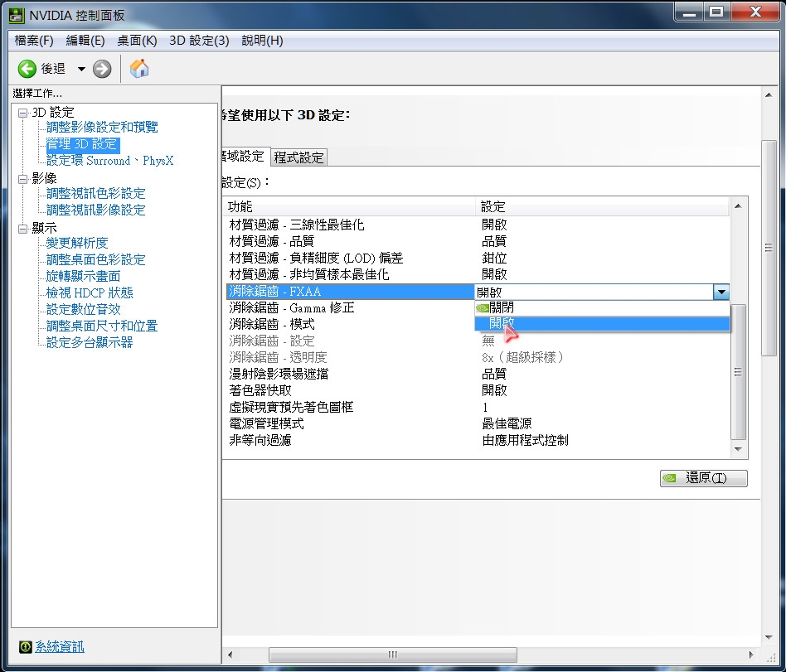Open 設定多台顯示器 page

pyautogui.click(x=90, y=342)
